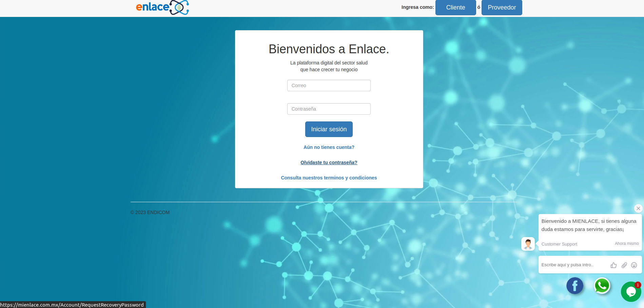Screen dimensions: 644x308
Task: Click the Iniciar sesión button
Action: [329, 129]
